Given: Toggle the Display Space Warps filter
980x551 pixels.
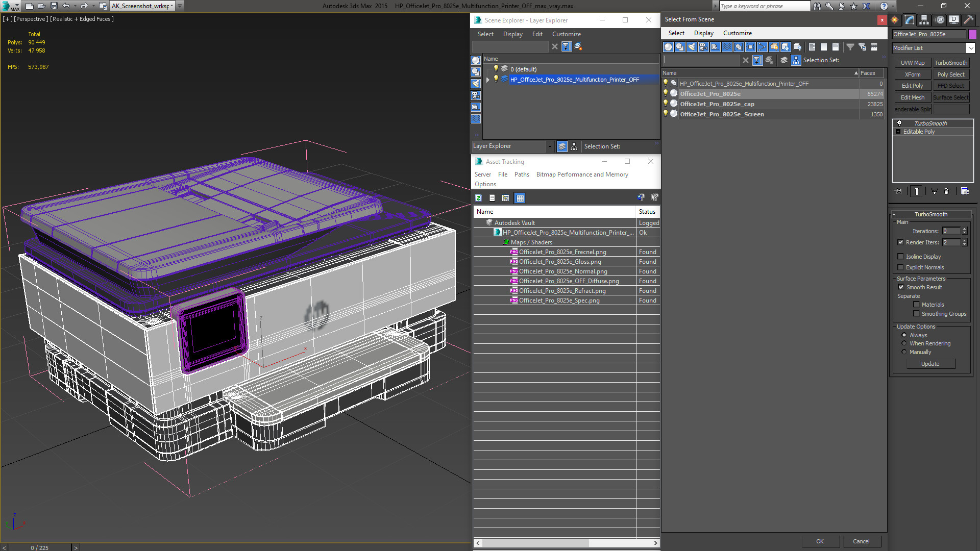Looking at the screenshot, I should pyautogui.click(x=727, y=47).
